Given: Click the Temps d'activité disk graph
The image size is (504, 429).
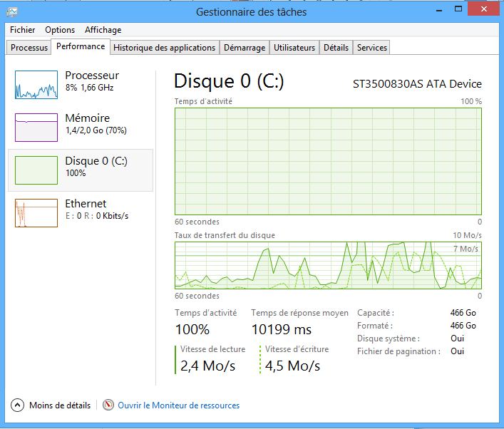Looking at the screenshot, I should pyautogui.click(x=329, y=161).
